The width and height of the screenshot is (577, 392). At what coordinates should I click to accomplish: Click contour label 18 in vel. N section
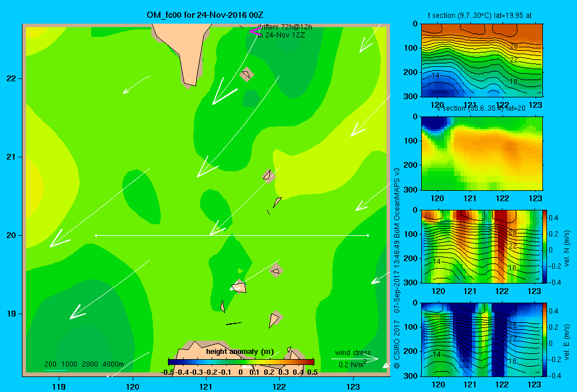click(x=512, y=267)
